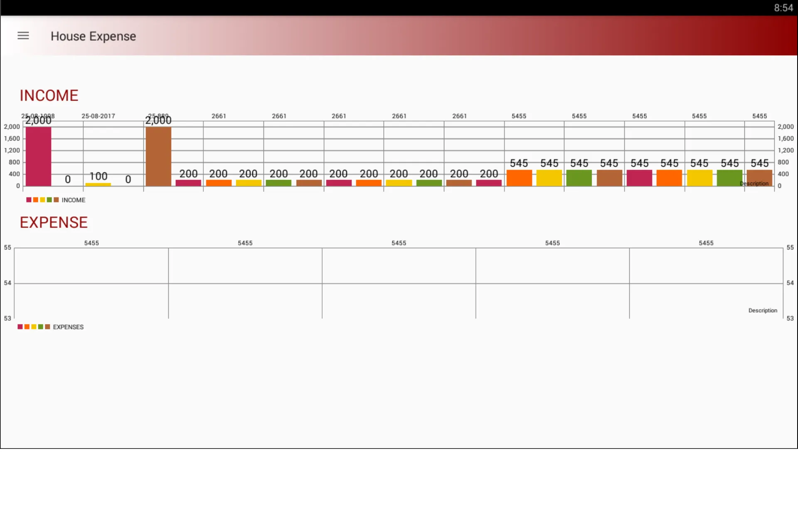Select the EXPENSE section heading
This screenshot has width=798, height=532.
tap(54, 222)
